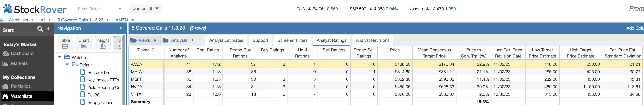Sort by Ticker ascending arrow

(x=153, y=50)
